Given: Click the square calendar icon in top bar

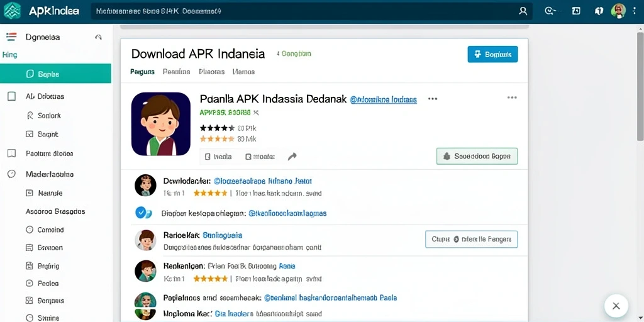Looking at the screenshot, I should pyautogui.click(x=576, y=11).
